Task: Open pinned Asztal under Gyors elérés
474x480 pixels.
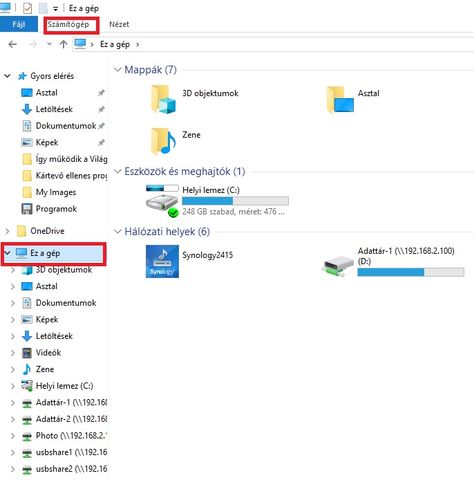Action: [47, 92]
